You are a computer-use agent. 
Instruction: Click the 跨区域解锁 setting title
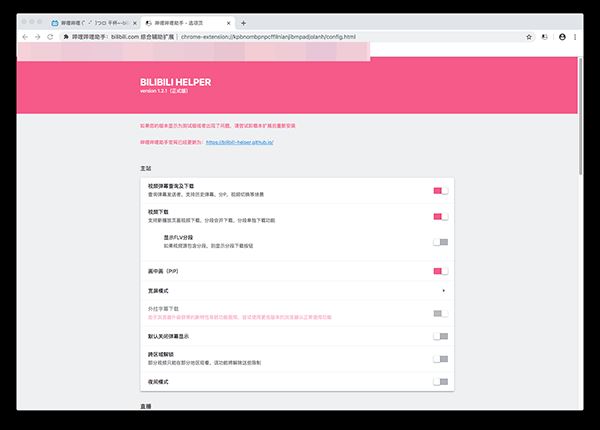(x=161, y=355)
